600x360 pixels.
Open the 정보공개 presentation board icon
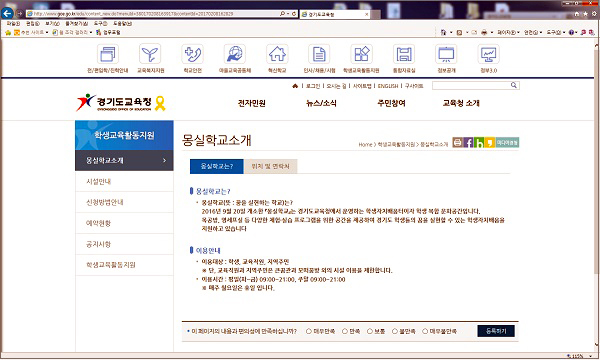tap(446, 54)
